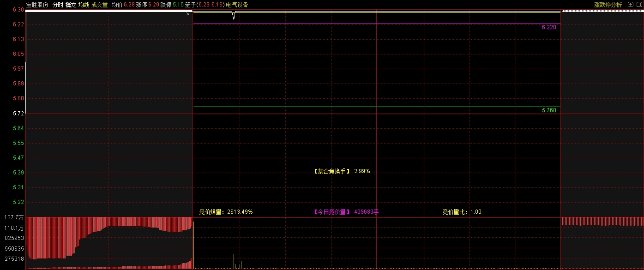
Task: Click the green 5.760 price line label
Action: [x=549, y=111]
